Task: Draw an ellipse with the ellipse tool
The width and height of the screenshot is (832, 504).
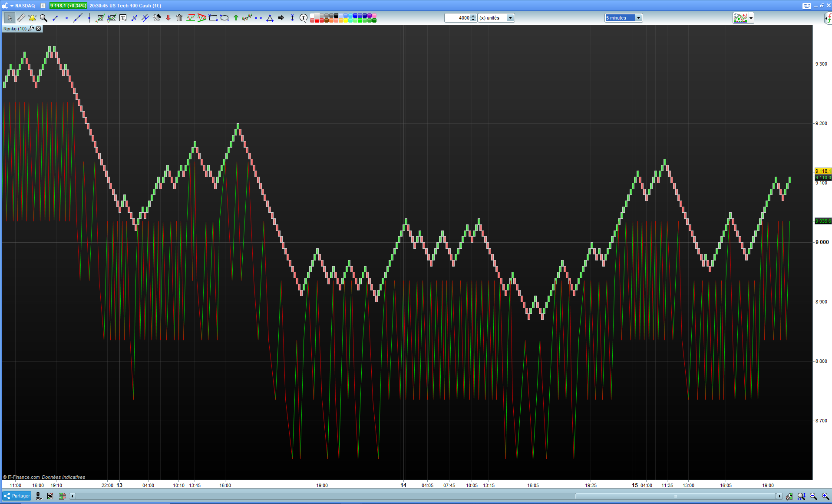Action: pyautogui.click(x=225, y=18)
